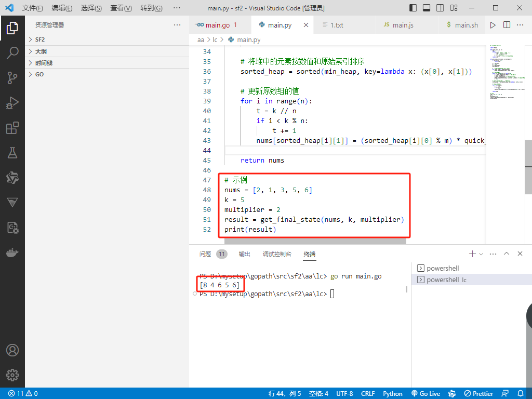Close the main.py editor tab
The width and height of the screenshot is (532, 399).
click(x=305, y=25)
